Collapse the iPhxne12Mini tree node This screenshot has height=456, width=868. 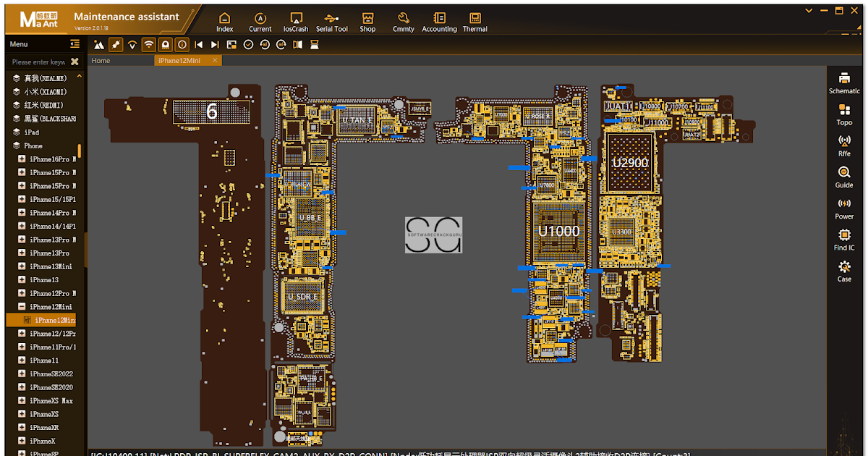(x=22, y=307)
